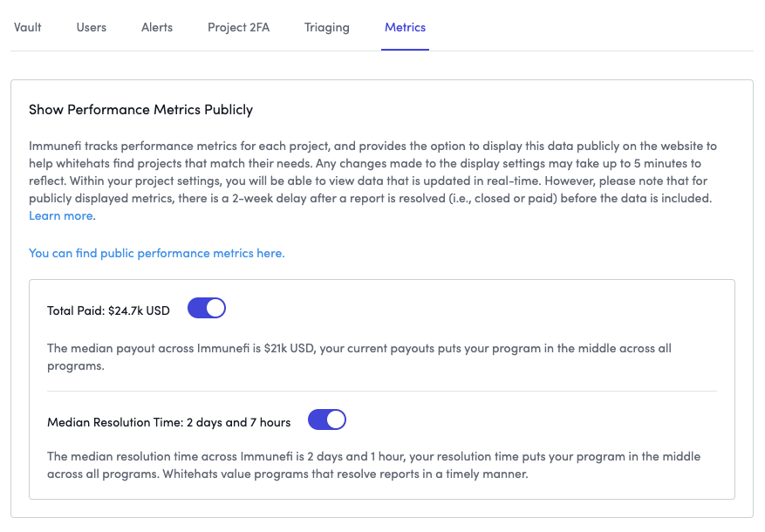Click the Total Paid: $24.7k USD label
Viewport: 765px width, 532px height.
(x=108, y=310)
